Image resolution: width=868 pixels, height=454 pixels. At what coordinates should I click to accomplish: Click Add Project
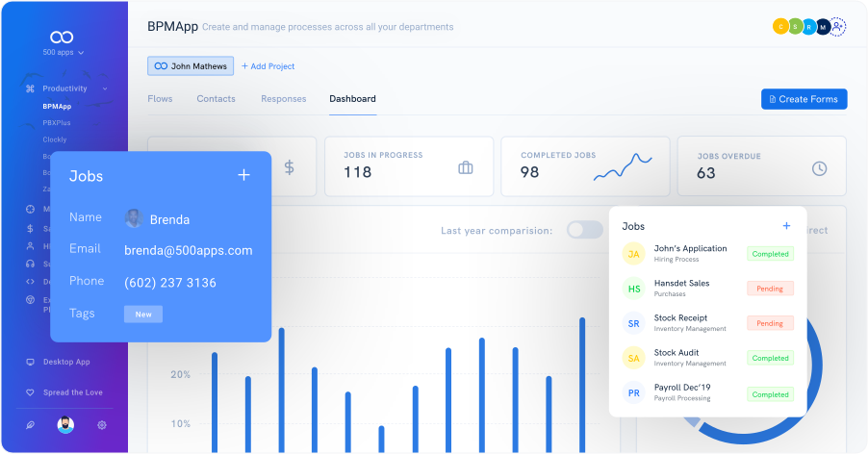pyautogui.click(x=268, y=66)
